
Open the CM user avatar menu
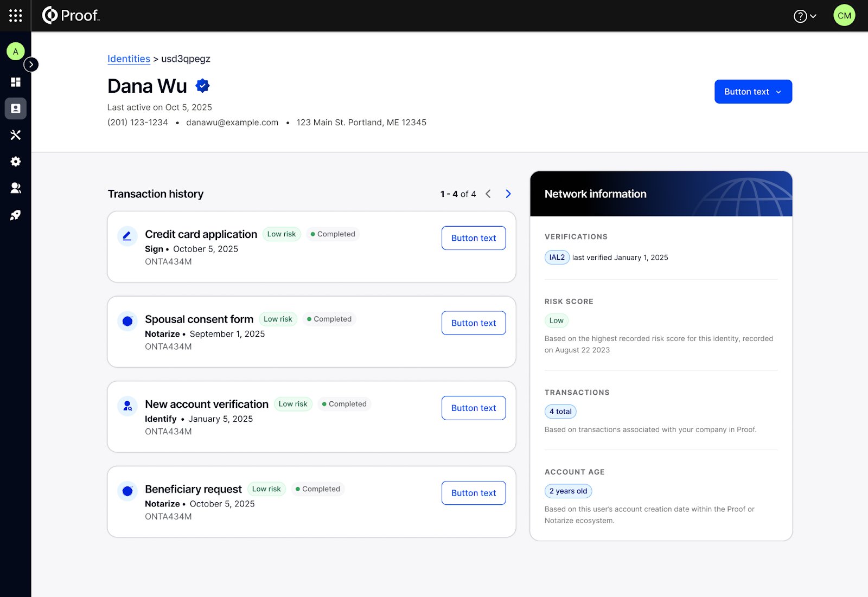[844, 16]
